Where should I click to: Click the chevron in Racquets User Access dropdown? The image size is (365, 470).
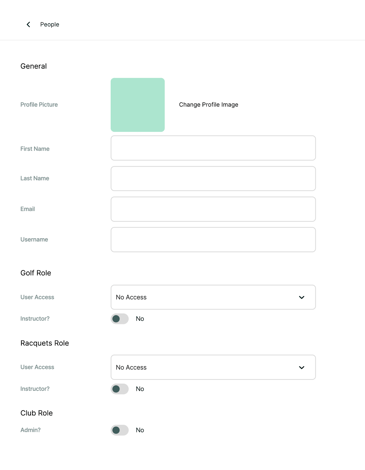(301, 367)
